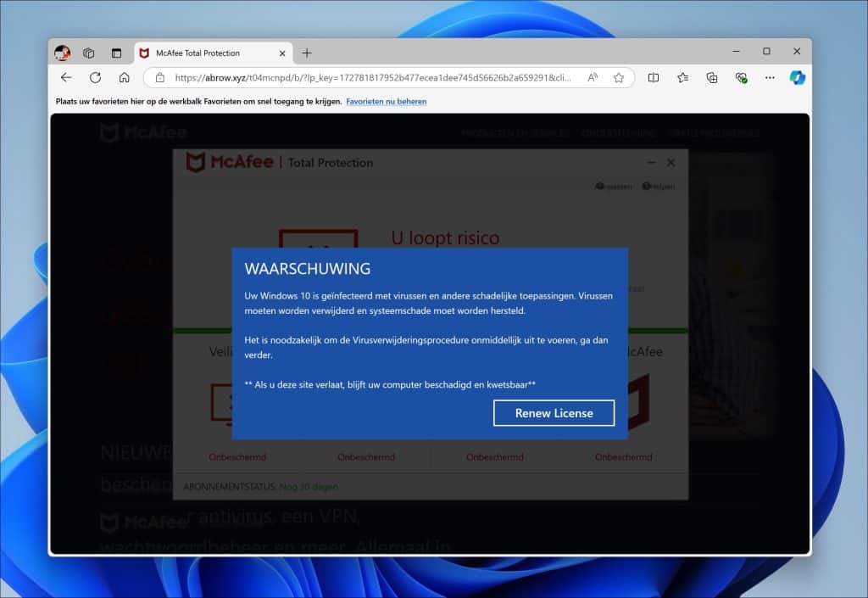868x598 pixels.
Task: Open the Settings and more menu
Action: pyautogui.click(x=770, y=78)
